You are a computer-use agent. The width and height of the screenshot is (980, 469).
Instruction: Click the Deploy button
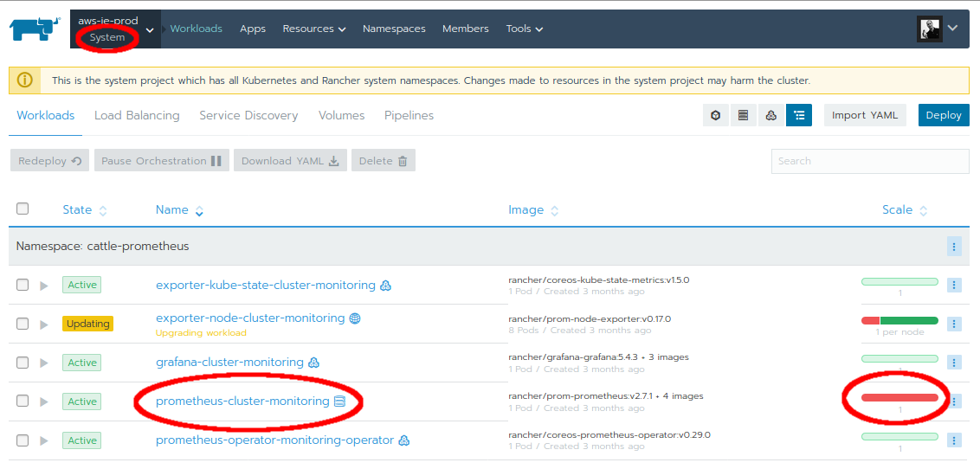(x=944, y=116)
